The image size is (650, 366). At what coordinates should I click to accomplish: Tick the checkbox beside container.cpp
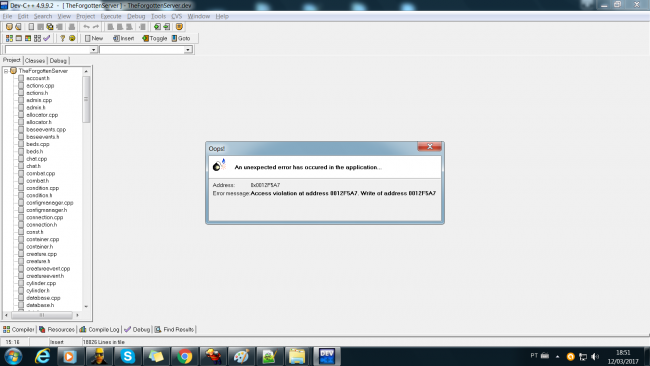[x=21, y=239]
